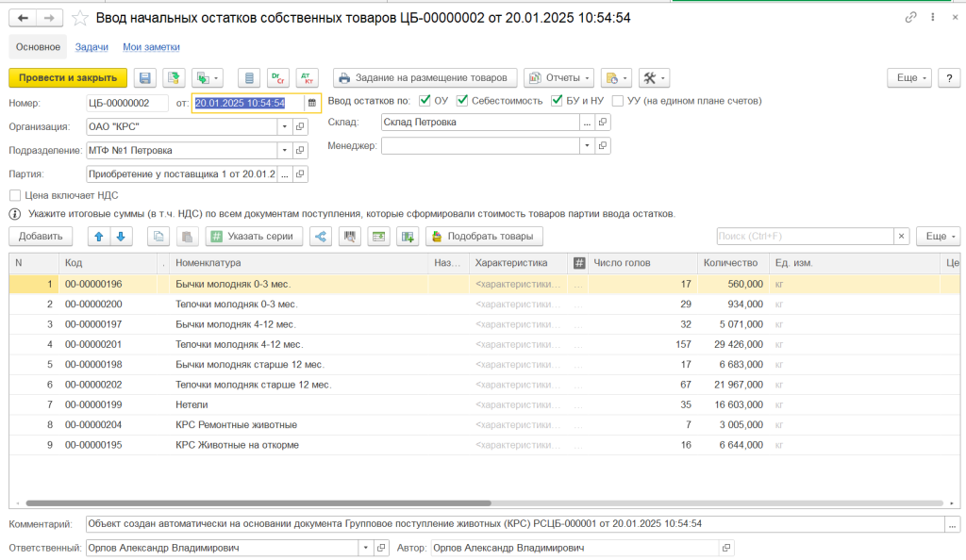Open attached files dropdown in toolbar
This screenshot has height=560, width=966.
[x=616, y=78]
